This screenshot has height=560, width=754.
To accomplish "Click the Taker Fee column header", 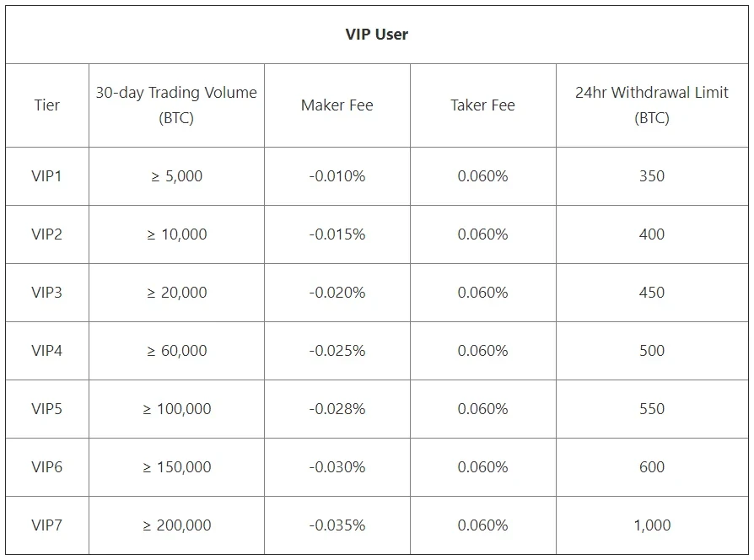I will (x=482, y=105).
